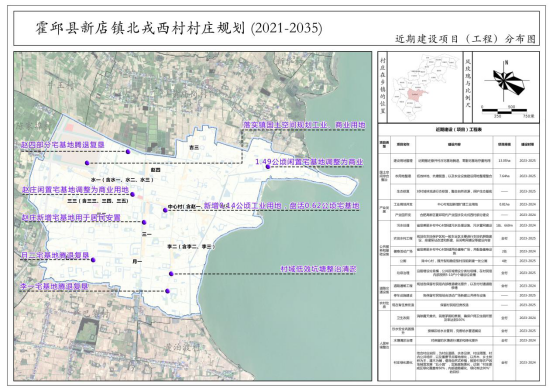Screen dimensions: 554x392
Task: Click purple dot for 村域低效坑塘整治清淤
Action: click(171, 274)
